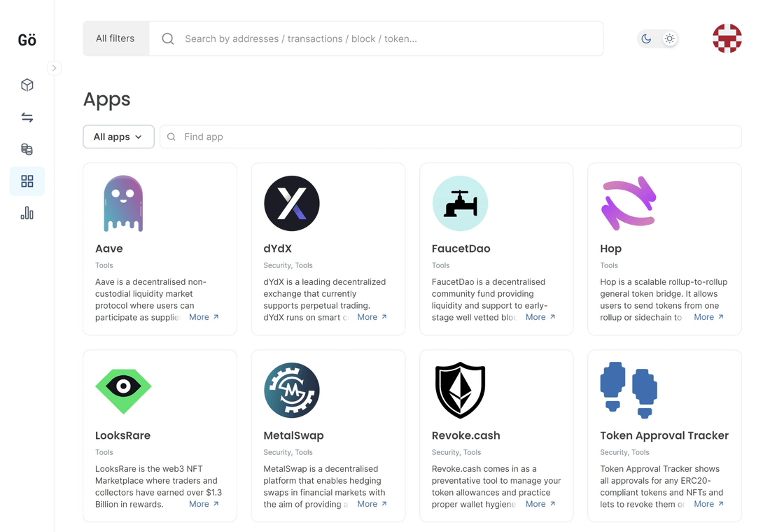Click More link on Hop card
This screenshot has width=770, height=532.
click(x=708, y=317)
